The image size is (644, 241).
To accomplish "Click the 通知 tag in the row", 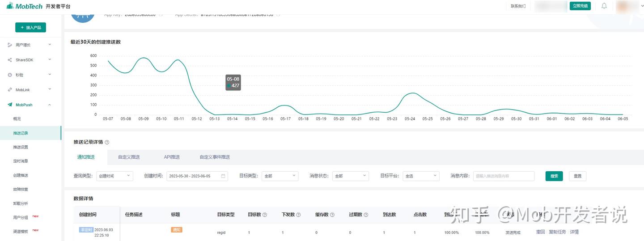I will 177,230.
